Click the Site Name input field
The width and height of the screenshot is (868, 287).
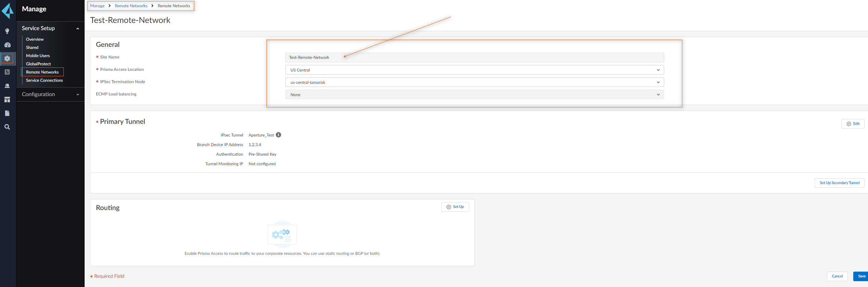tap(474, 57)
